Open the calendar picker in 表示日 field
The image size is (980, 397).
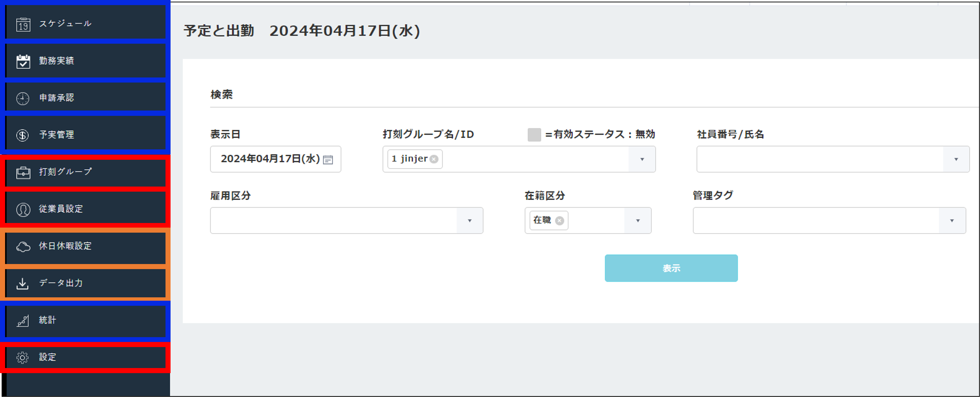pos(328,160)
